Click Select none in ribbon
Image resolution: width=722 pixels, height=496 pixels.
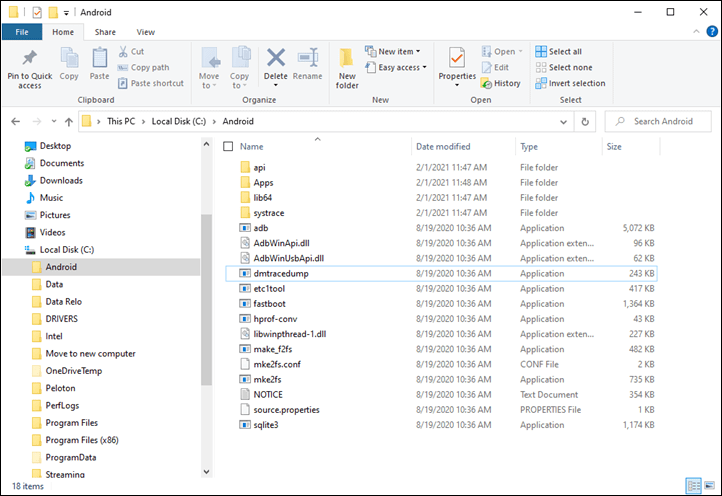564,68
